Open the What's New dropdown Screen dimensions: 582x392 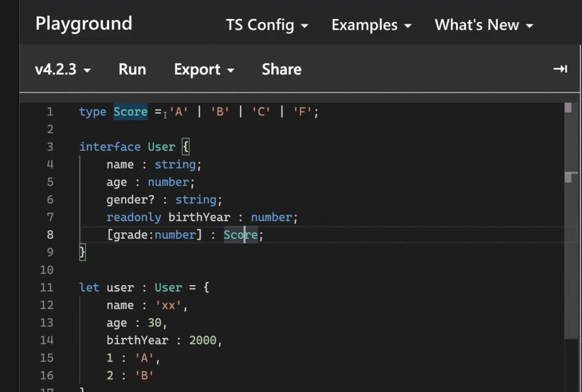coord(484,25)
